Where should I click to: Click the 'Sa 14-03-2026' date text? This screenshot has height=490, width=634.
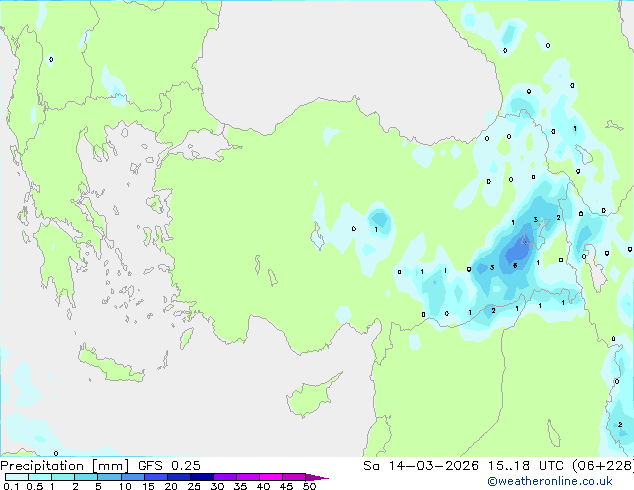[x=421, y=466]
